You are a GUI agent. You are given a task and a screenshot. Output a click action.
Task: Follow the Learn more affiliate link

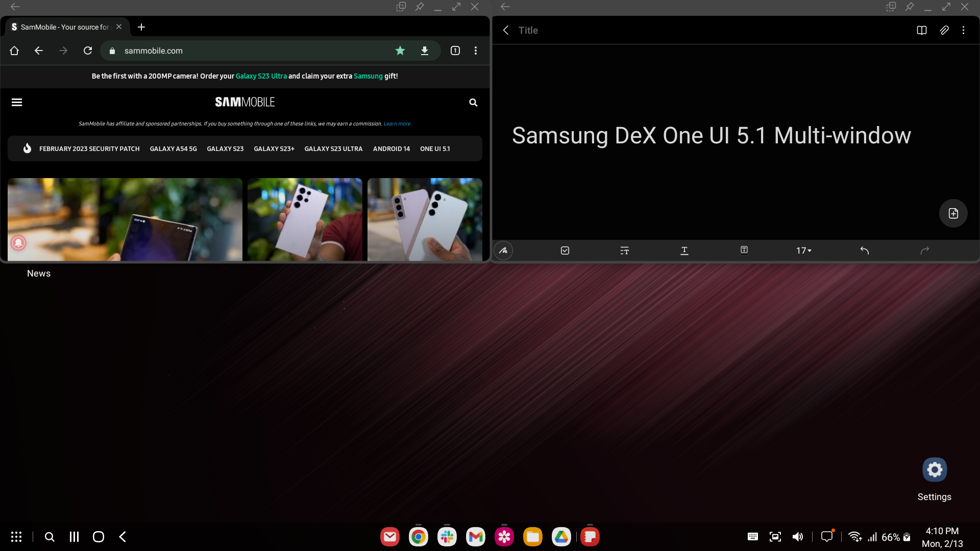[397, 124]
